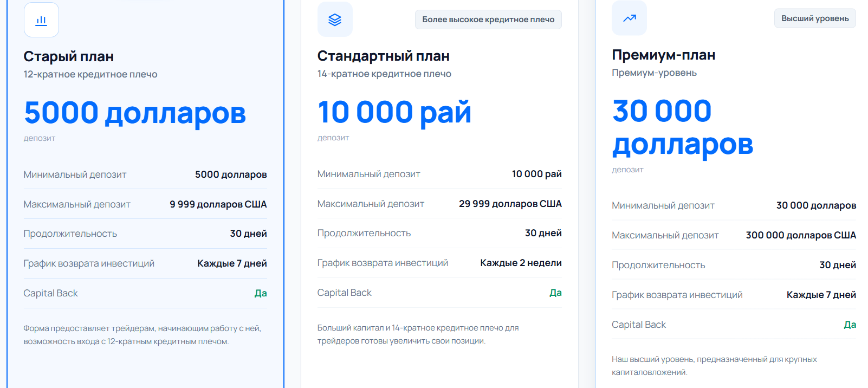Click '12-кратное кредитное плечо' subtitle
The image size is (868, 388).
pyautogui.click(x=90, y=74)
